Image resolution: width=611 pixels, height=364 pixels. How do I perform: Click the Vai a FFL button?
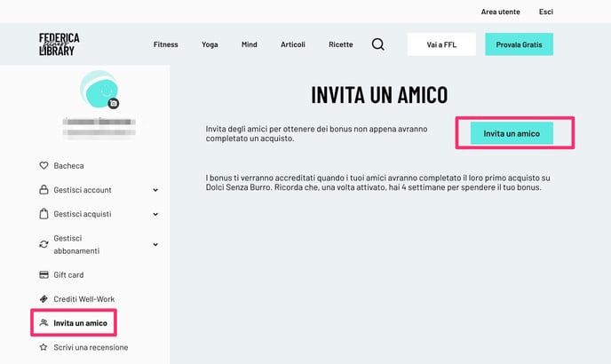point(441,44)
